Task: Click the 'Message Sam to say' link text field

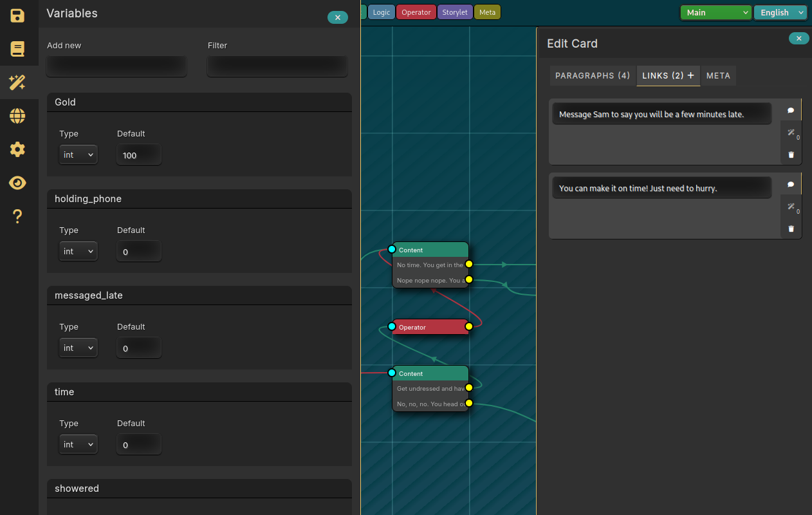Action: tap(662, 114)
